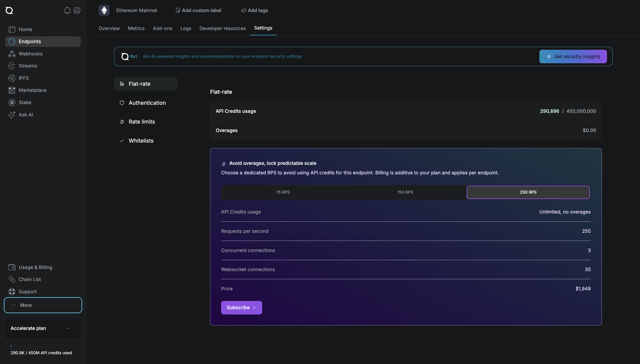Open the Stake section

coord(25,102)
